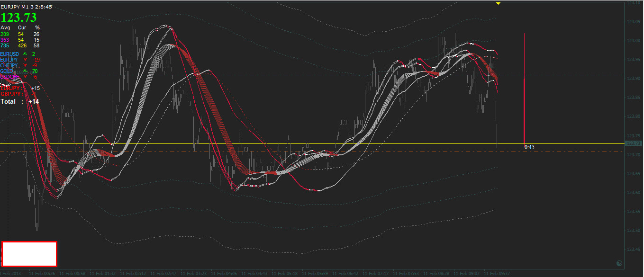Click the yellow 426 current value
Screen dimensions: 644x277
[x=22, y=45]
